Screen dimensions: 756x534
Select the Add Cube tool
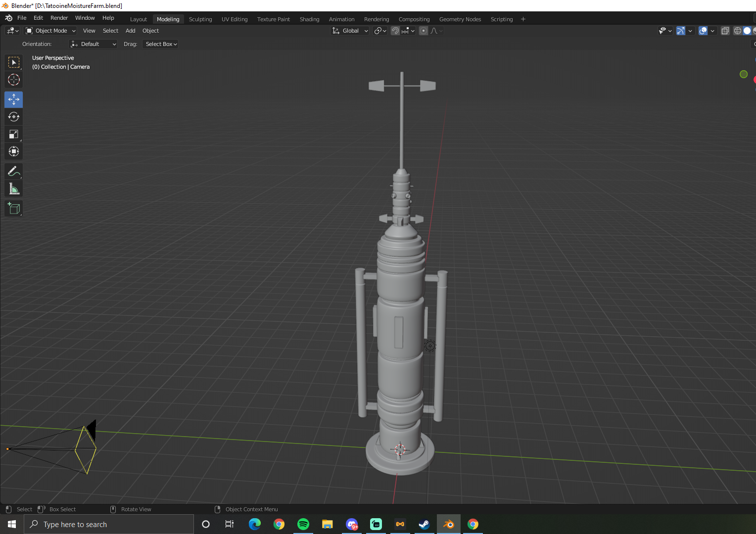pos(14,209)
